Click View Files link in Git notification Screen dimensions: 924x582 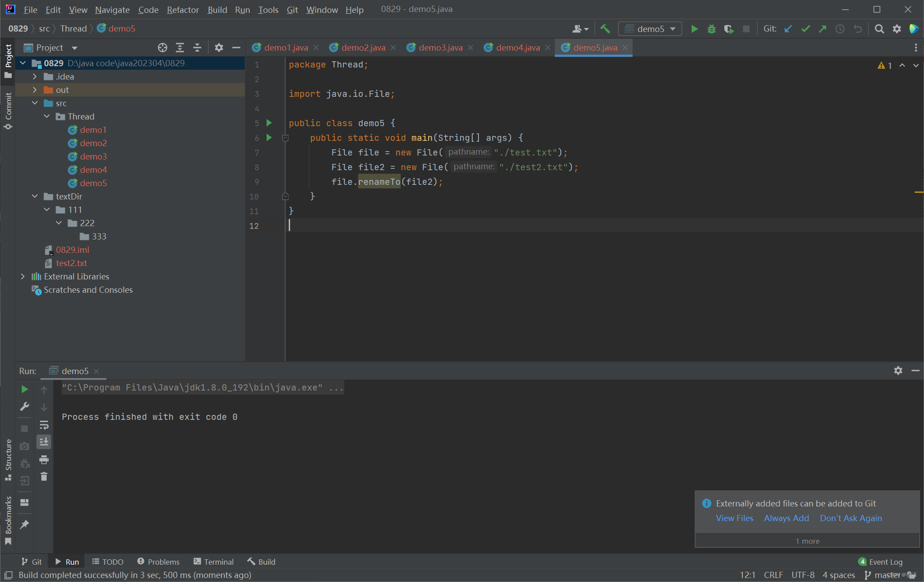(x=733, y=518)
